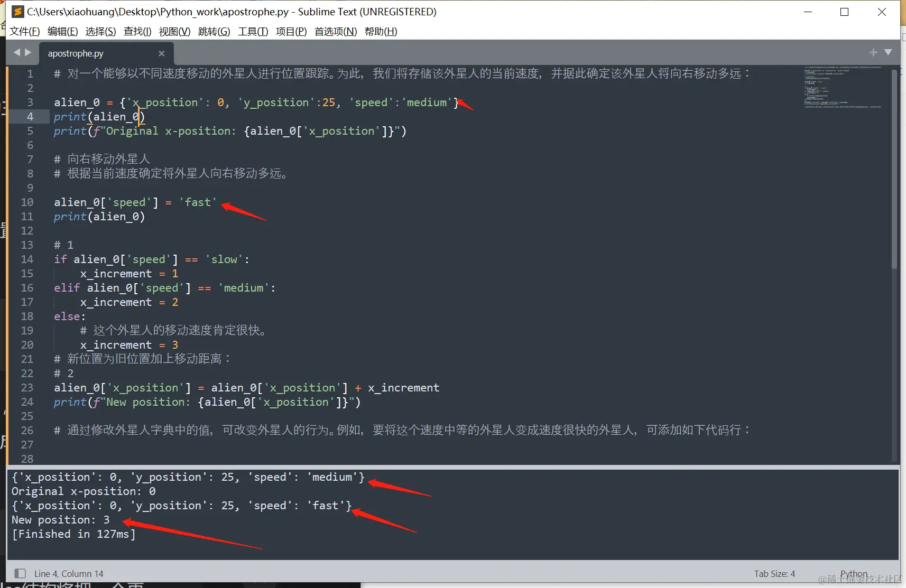Click line number 10 in gutter
The height and width of the screenshot is (588, 906).
click(27, 202)
